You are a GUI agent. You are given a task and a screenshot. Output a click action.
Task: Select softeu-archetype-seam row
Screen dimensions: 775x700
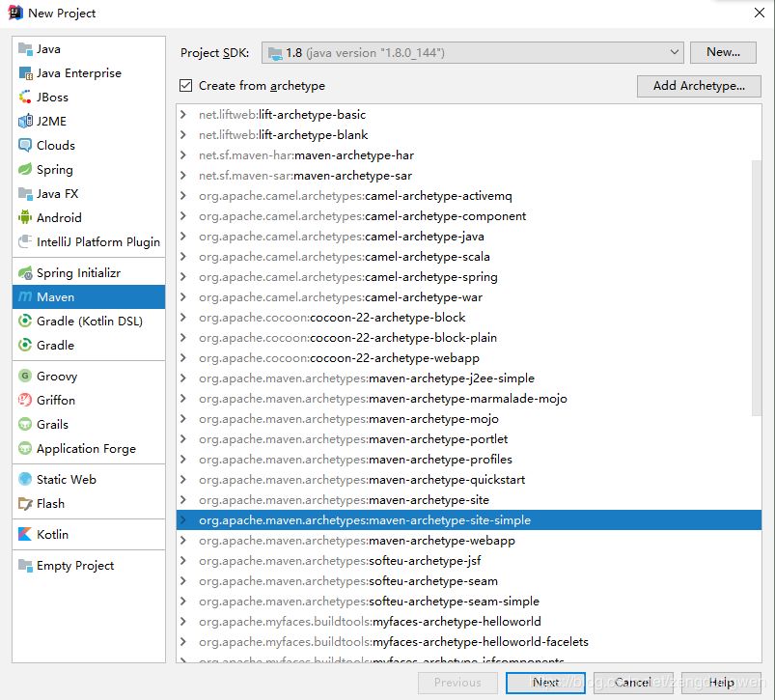(468, 580)
